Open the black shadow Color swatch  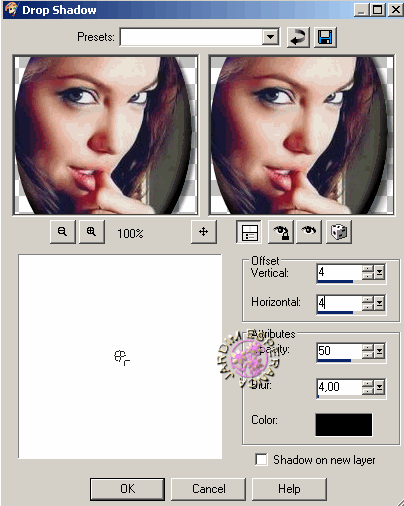click(x=344, y=425)
